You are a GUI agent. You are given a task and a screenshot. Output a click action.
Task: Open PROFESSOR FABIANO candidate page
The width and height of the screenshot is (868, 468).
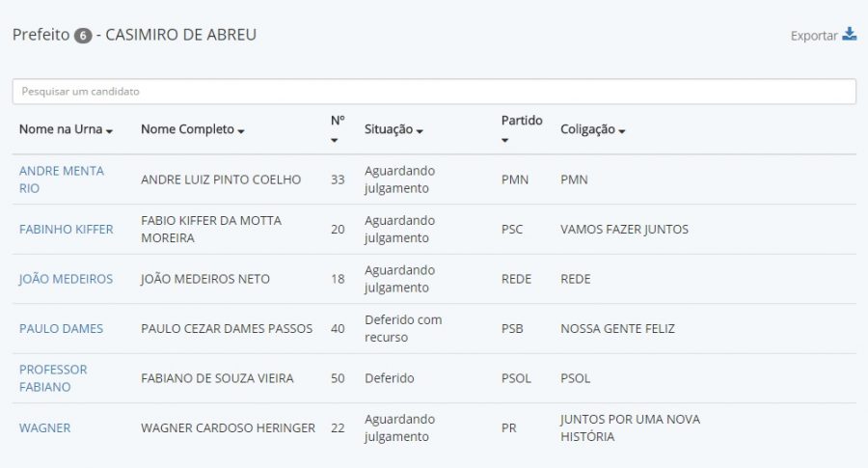pyautogui.click(x=53, y=378)
